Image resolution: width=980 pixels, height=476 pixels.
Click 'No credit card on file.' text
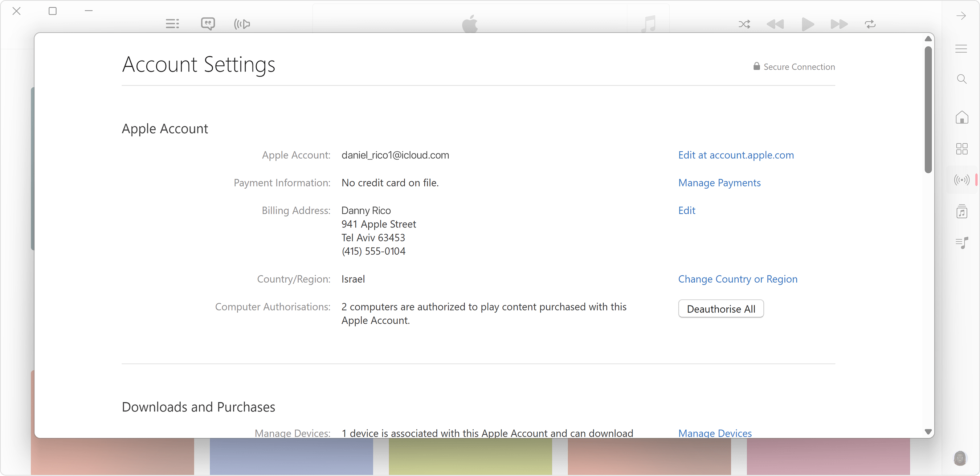pos(390,183)
